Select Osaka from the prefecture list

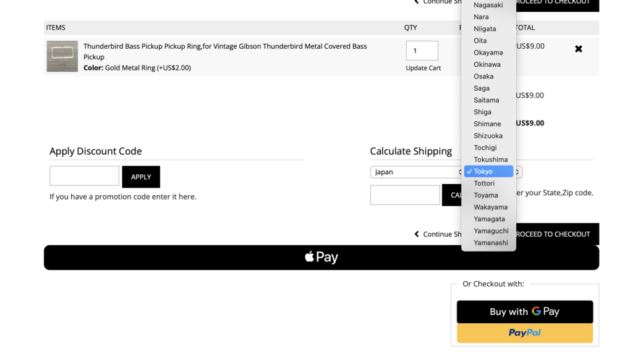[x=483, y=76]
